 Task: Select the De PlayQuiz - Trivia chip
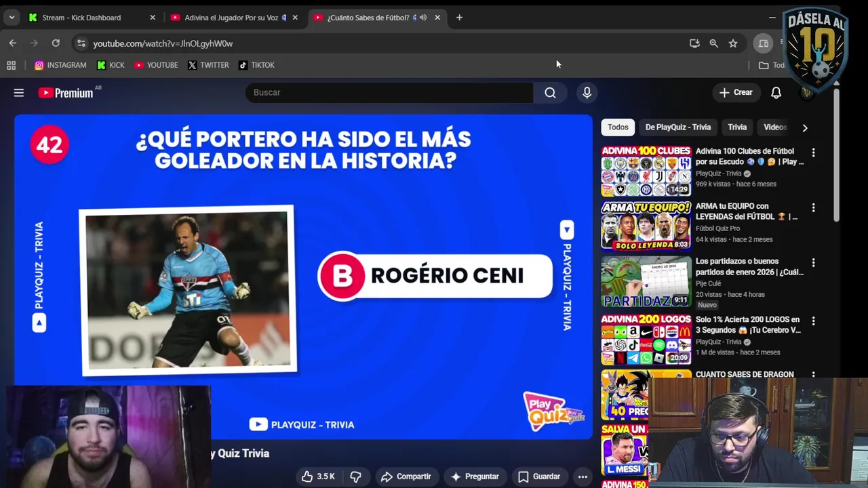[678, 127]
